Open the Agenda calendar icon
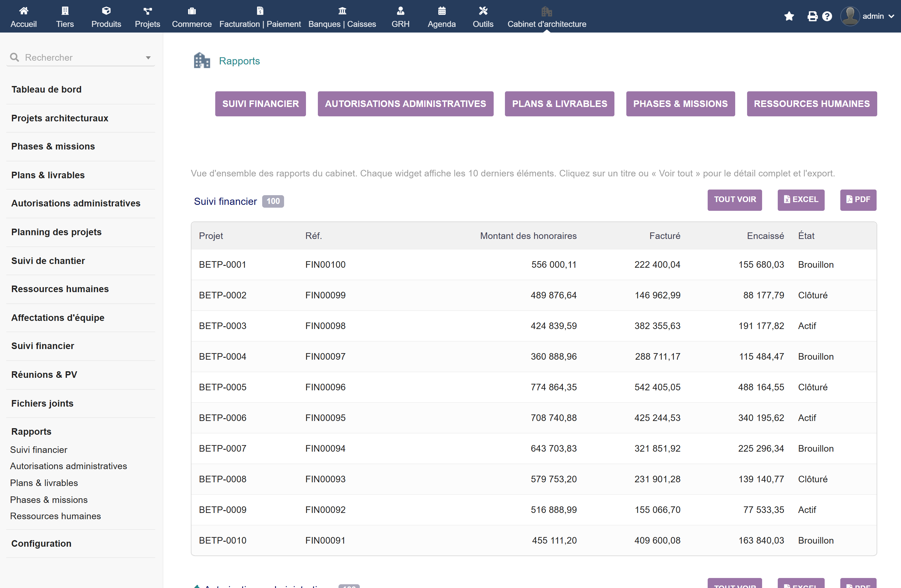901x588 pixels. [441, 11]
